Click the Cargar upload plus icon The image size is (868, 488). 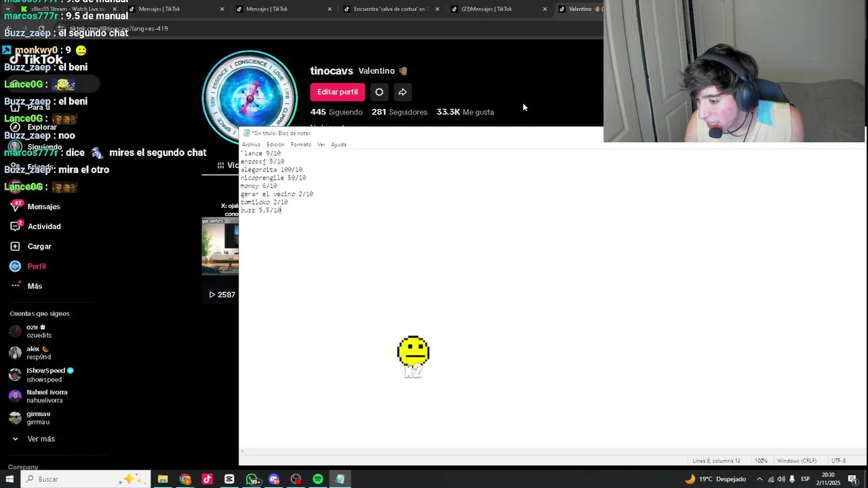(x=15, y=246)
